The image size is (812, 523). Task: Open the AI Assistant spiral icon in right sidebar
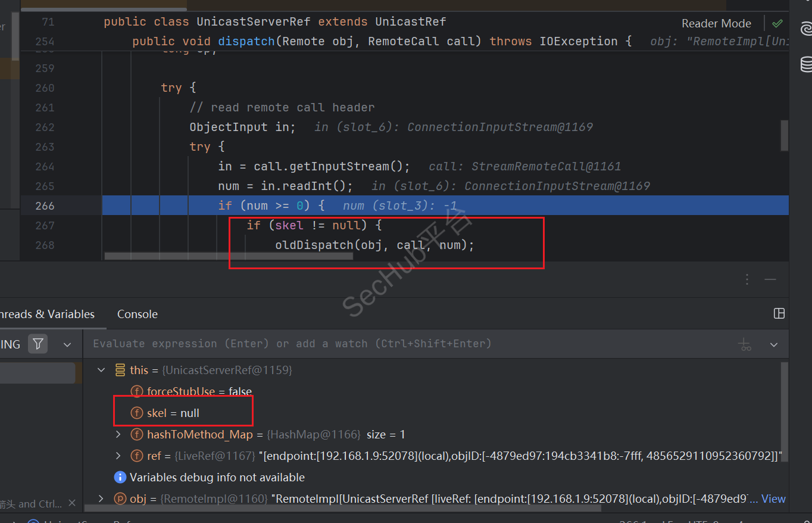coord(806,29)
